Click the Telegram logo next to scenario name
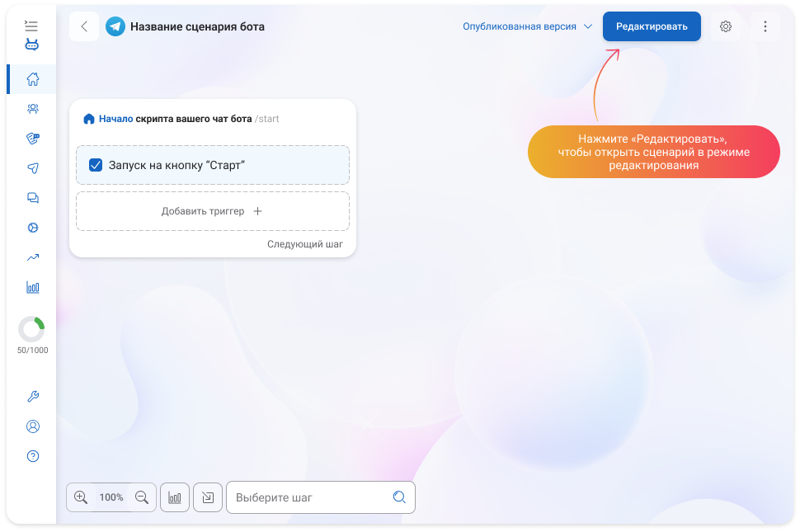 pyautogui.click(x=115, y=26)
